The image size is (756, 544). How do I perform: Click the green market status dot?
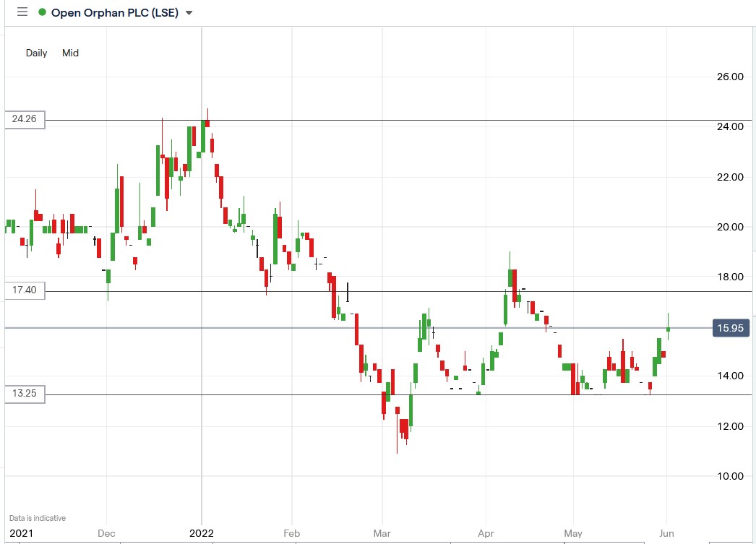(42, 13)
